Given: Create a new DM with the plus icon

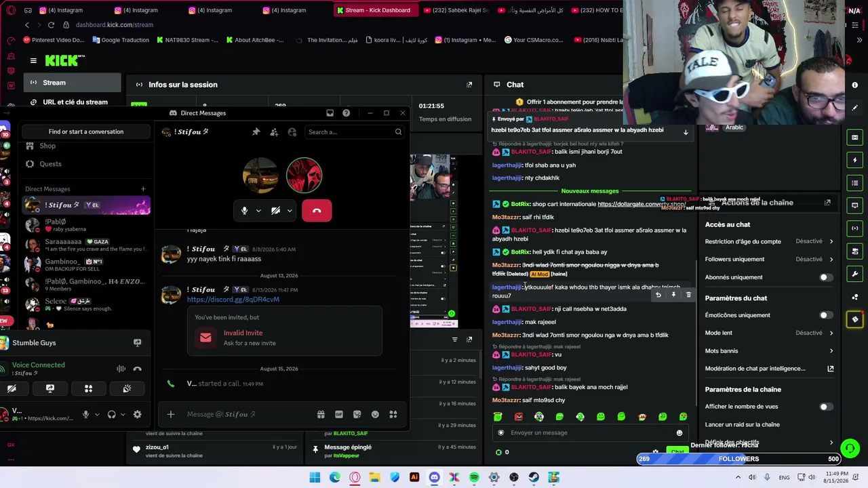Looking at the screenshot, I should [143, 189].
